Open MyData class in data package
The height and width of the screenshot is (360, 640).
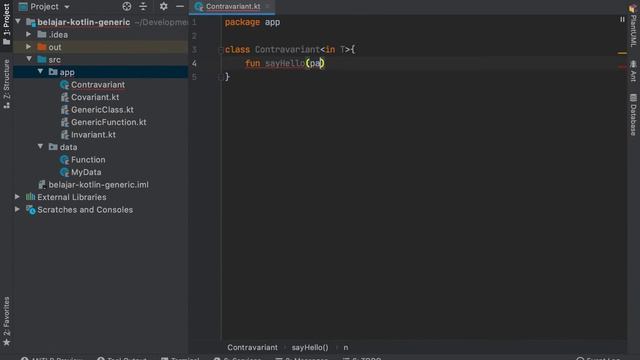pos(86,172)
